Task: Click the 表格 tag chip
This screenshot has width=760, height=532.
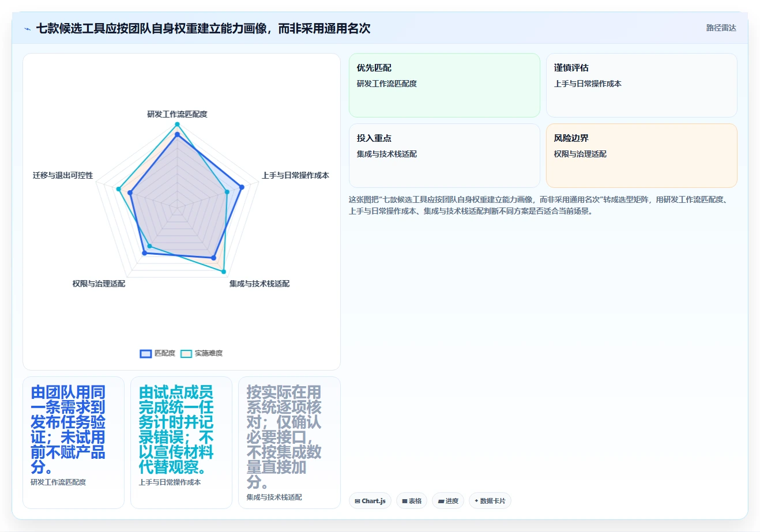Action: coord(412,501)
